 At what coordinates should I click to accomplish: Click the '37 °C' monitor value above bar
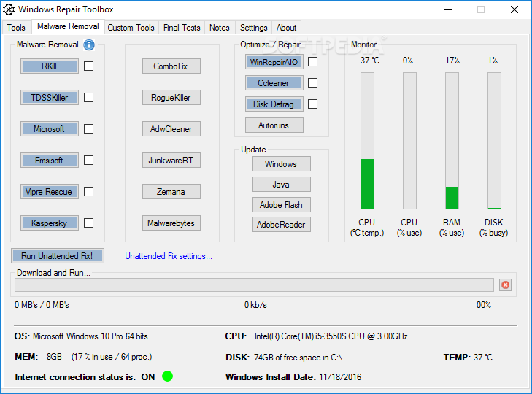pos(370,61)
